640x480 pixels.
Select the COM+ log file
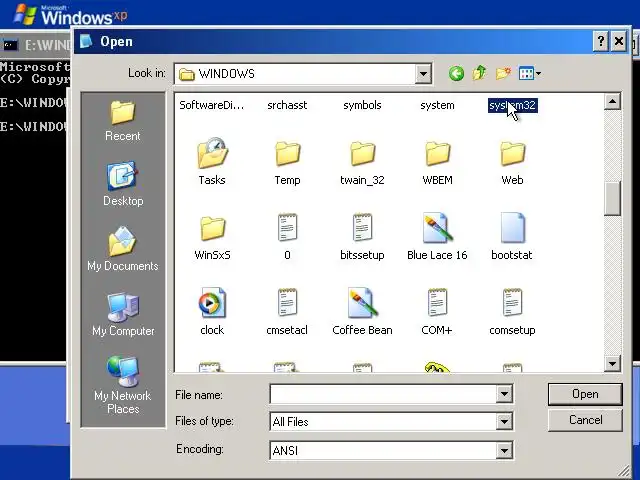point(437,312)
